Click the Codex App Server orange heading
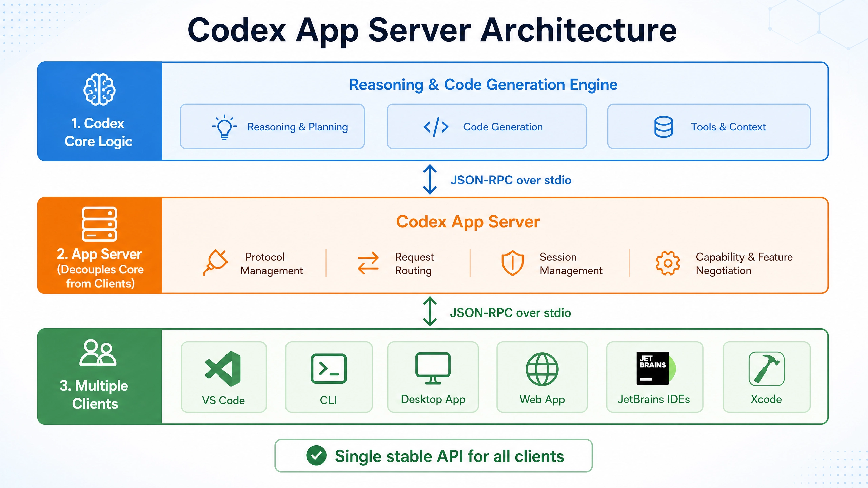868x488 pixels. [468, 222]
